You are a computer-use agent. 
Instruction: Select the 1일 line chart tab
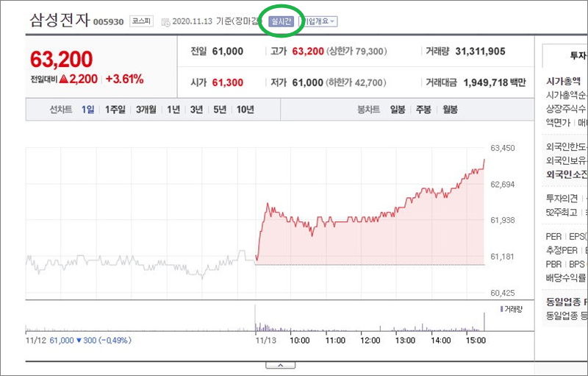[x=87, y=110]
